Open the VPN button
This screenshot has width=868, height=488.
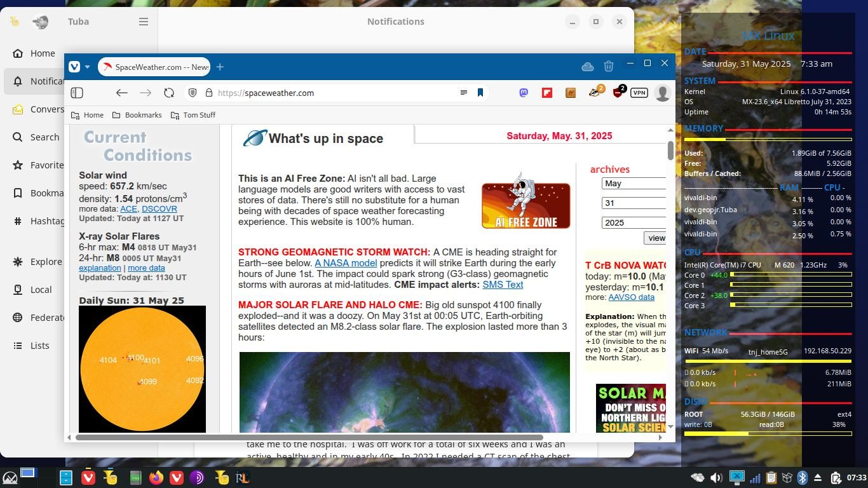coord(639,93)
